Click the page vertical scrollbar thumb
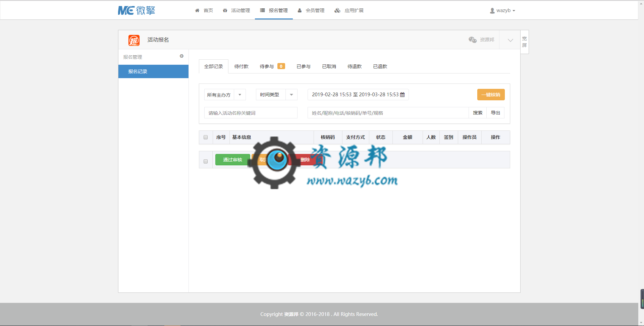 click(x=642, y=299)
